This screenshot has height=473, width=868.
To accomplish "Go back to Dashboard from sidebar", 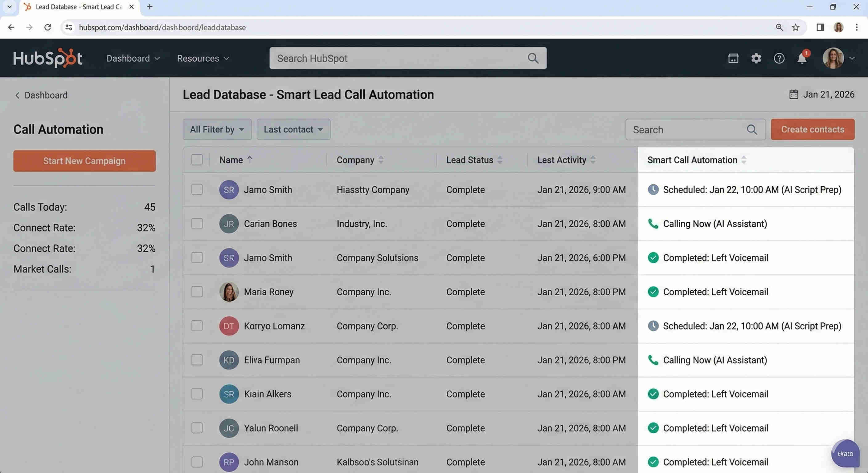I will [x=41, y=95].
